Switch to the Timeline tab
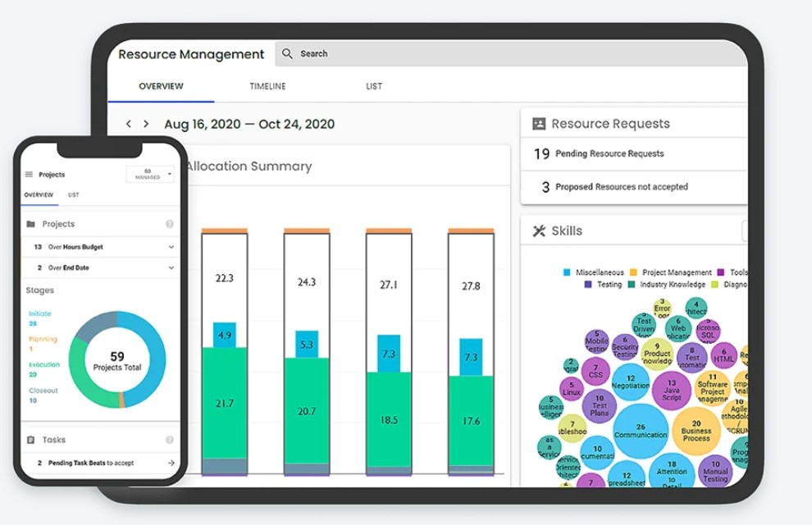 [x=267, y=85]
